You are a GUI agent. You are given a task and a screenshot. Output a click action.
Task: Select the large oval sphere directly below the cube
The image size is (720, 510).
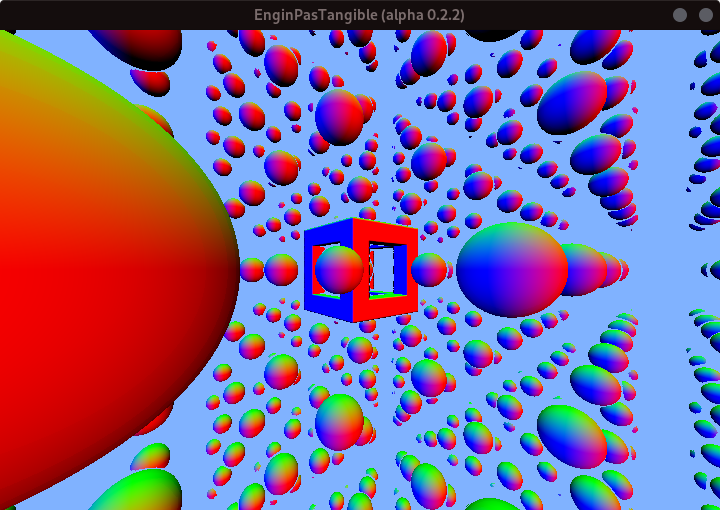click(339, 422)
